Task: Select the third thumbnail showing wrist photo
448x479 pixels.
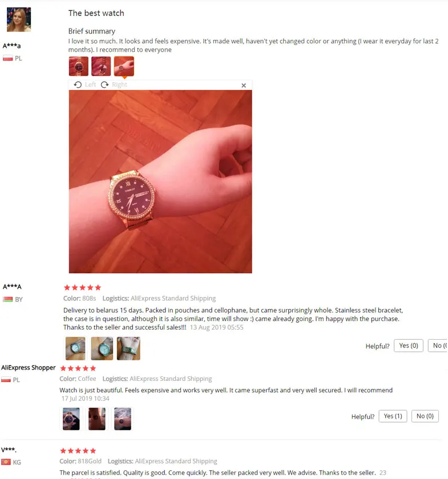Action: [x=124, y=66]
